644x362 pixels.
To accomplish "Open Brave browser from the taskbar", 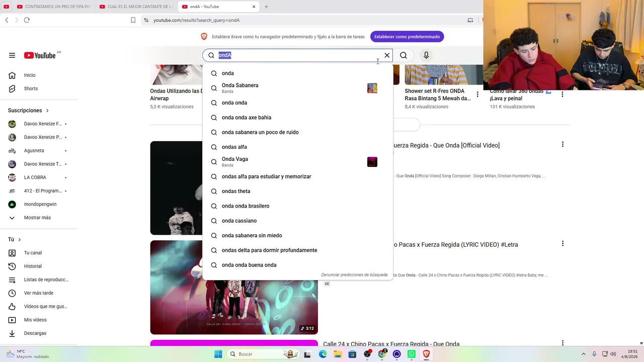I will [427, 354].
